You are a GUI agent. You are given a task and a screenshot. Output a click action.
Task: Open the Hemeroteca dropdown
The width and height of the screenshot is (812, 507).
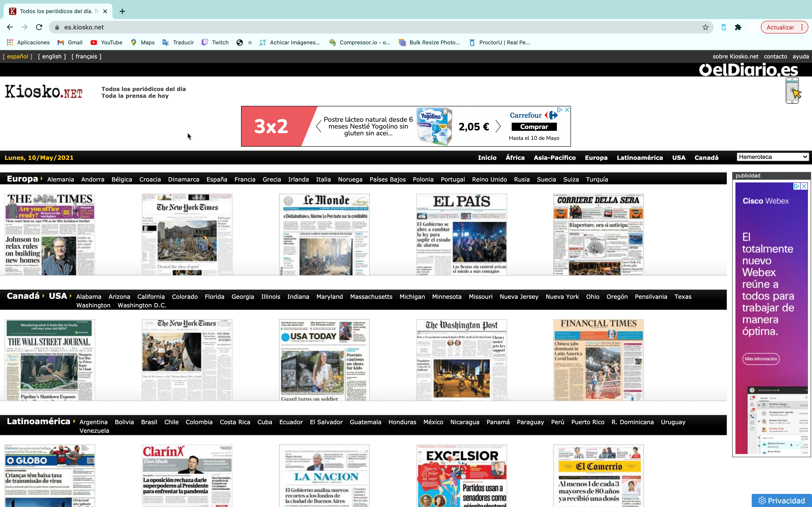click(772, 157)
